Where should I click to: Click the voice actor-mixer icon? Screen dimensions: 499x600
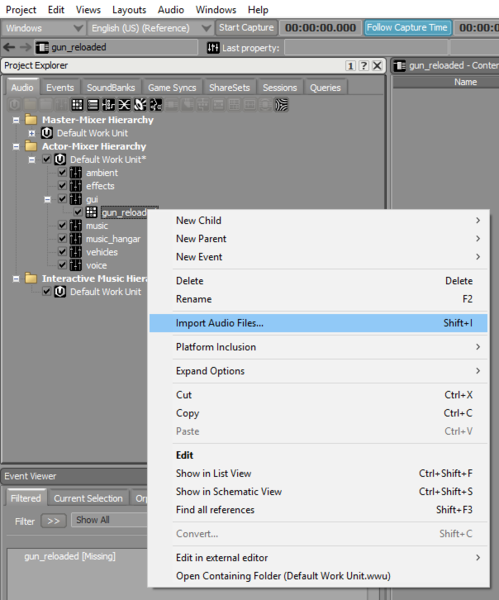click(x=75, y=265)
